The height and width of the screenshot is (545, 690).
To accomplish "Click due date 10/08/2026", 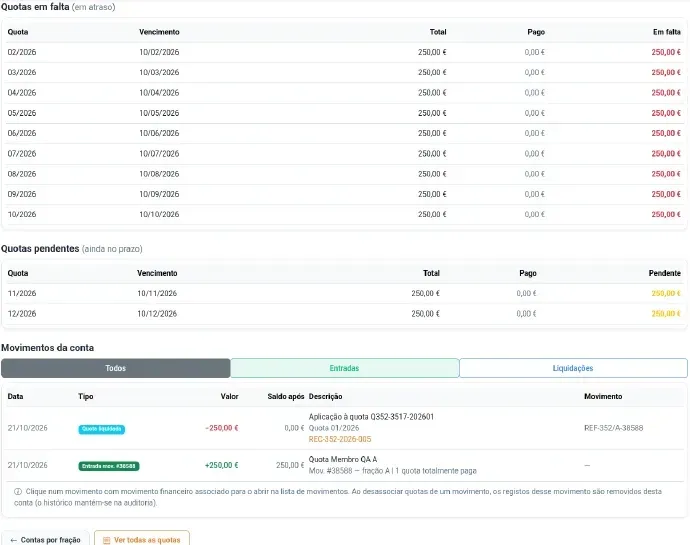I will pos(159,174).
